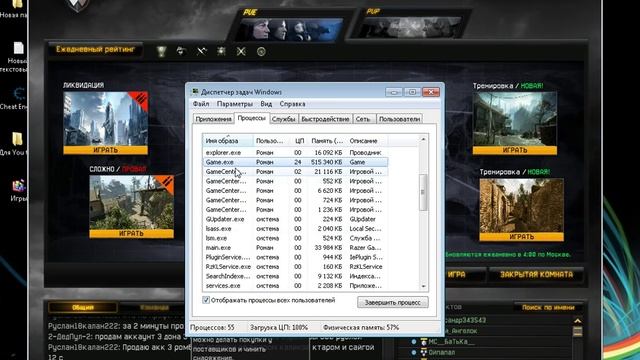Image resolution: width=640 pixels, height=360 pixels.
Task: Select the lsass.exe process row
Action: (295, 229)
